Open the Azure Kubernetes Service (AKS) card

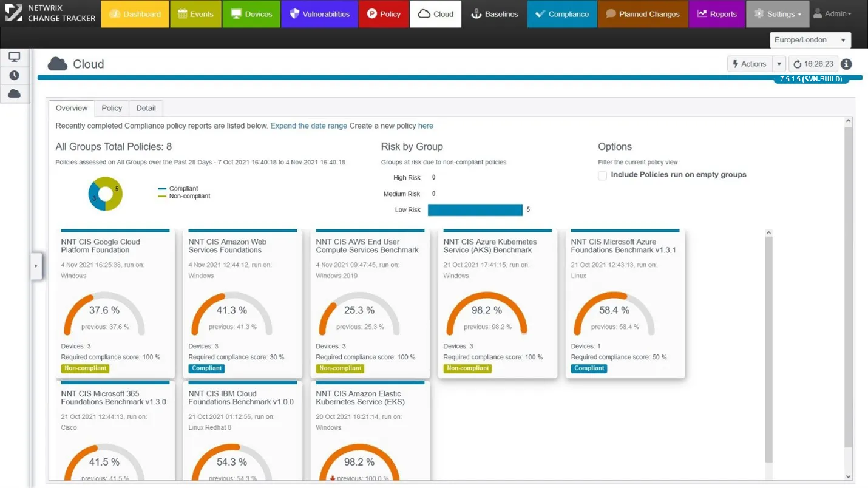[498, 304]
